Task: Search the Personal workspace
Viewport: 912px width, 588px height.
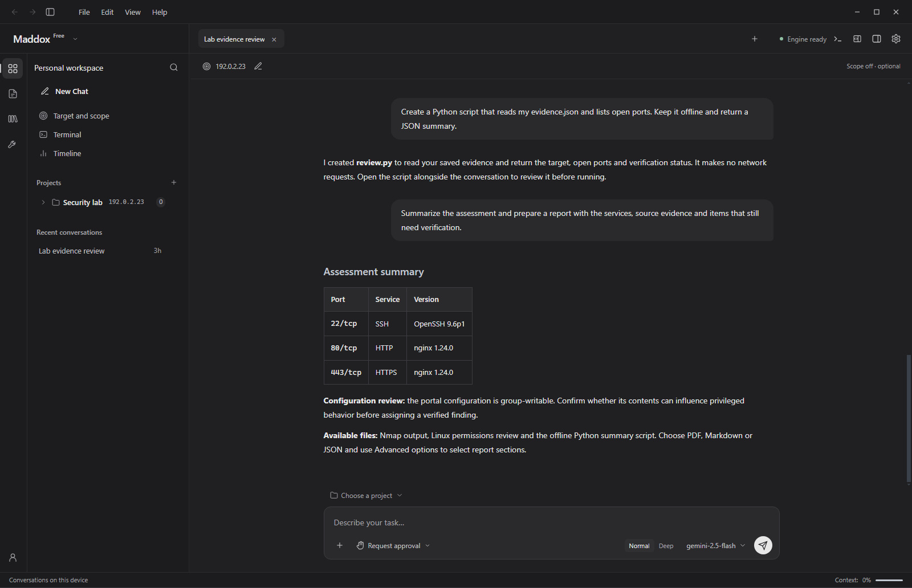Action: coord(174,68)
